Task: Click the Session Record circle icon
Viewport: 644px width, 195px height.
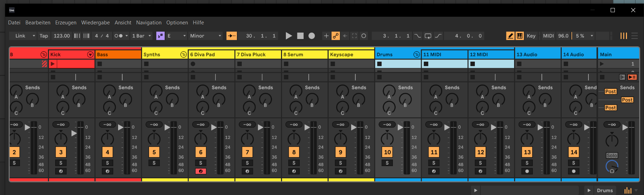Action: tap(364, 36)
